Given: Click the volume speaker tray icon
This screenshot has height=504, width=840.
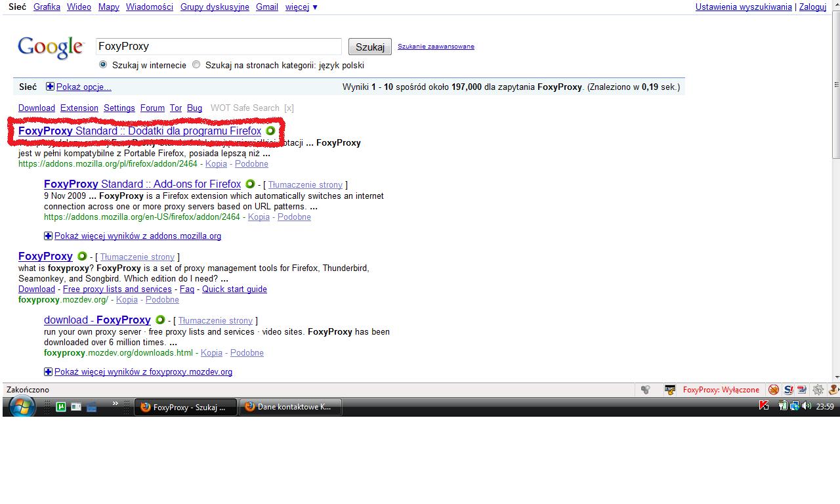Looking at the screenshot, I should 807,406.
